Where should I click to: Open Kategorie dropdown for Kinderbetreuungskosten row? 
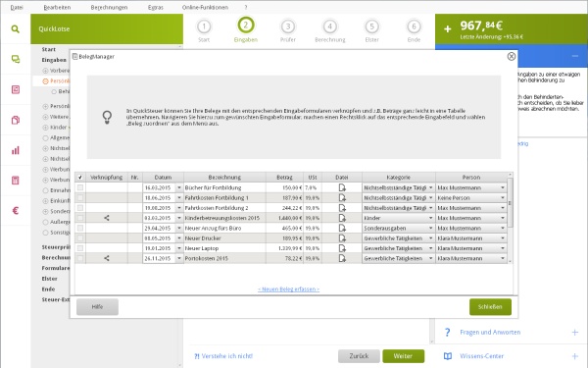click(431, 218)
